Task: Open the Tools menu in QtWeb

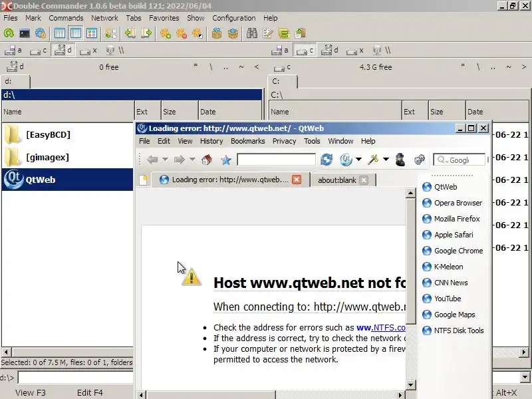Action: click(312, 141)
